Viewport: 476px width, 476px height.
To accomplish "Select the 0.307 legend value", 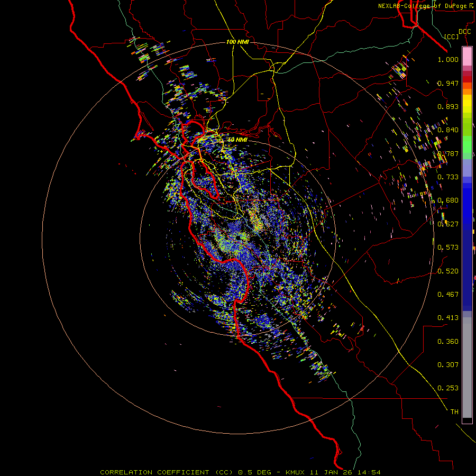I will pos(448,365).
